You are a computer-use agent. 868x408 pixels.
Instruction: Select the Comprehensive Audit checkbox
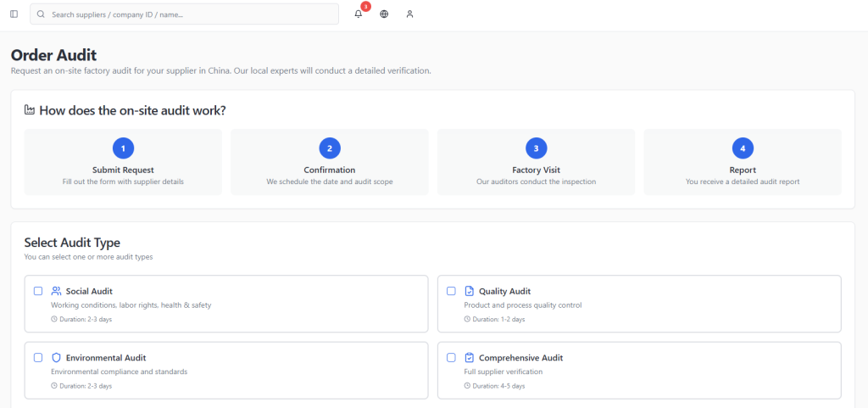point(451,358)
